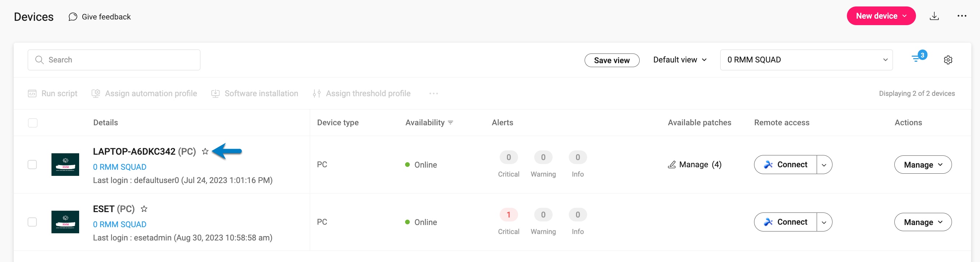980x262 pixels.
Task: Click the Give feedback speech bubble
Action: pyautogui.click(x=73, y=17)
